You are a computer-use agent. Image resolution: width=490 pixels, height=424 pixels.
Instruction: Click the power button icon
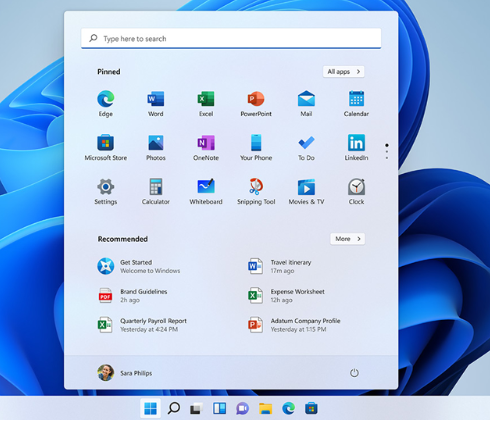point(354,373)
